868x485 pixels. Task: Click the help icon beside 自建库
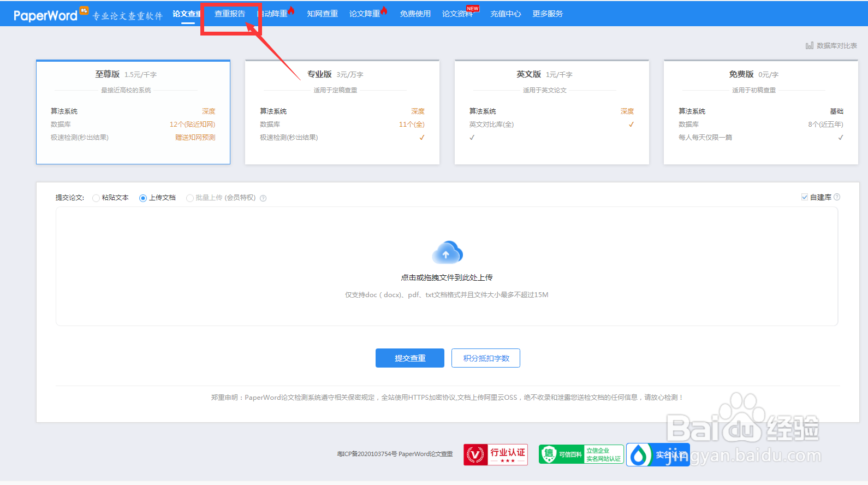(837, 197)
